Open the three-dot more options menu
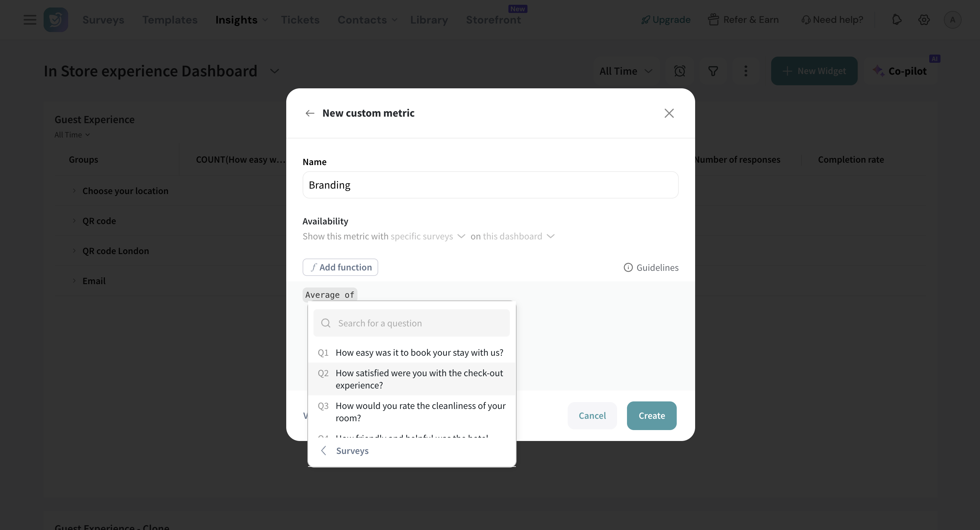This screenshot has height=530, width=980. point(746,71)
